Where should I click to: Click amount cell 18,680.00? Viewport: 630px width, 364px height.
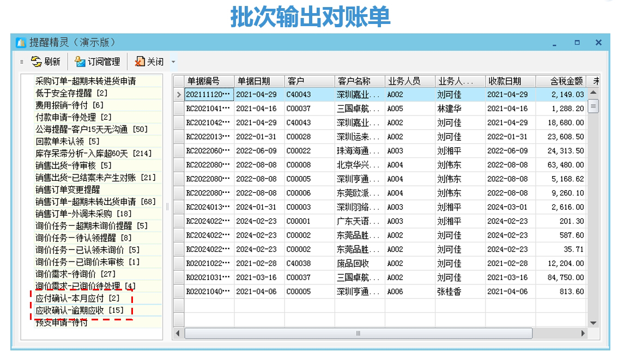[560, 123]
